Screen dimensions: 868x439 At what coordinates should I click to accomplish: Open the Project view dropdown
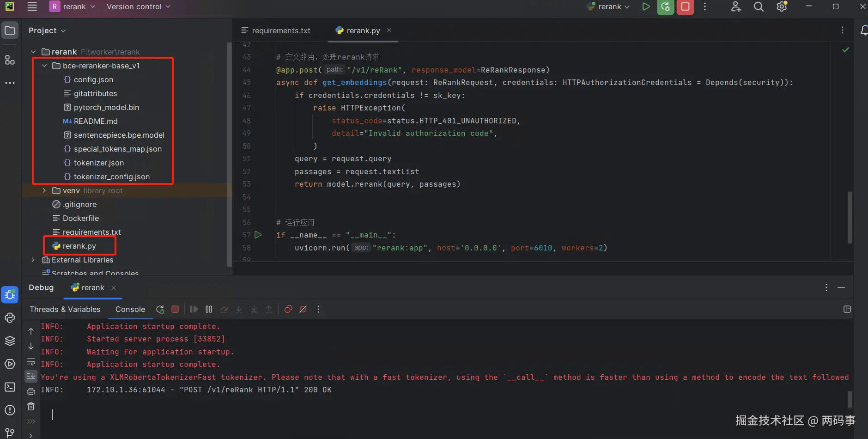(47, 30)
